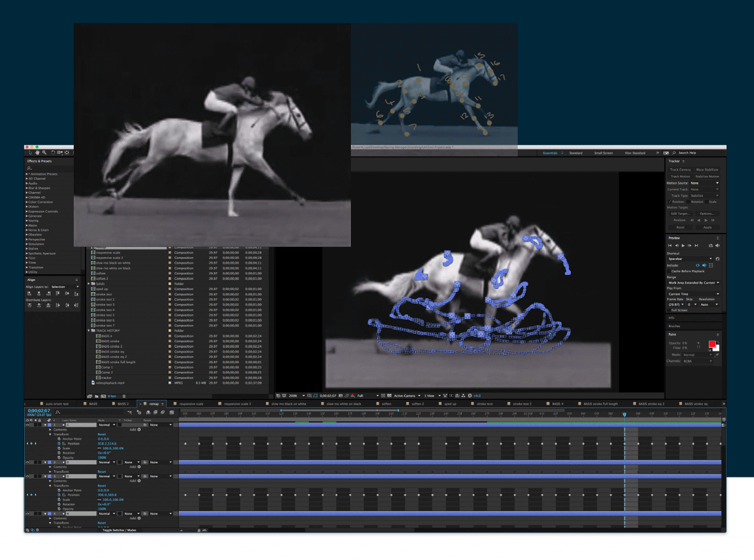Select the Unified Camera tool
754x560 pixels.
click(59, 153)
